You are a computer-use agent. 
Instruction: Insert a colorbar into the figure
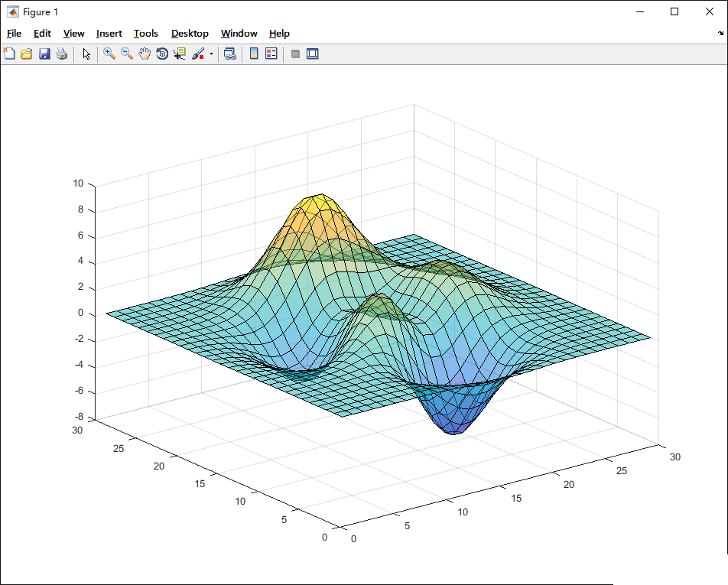(x=253, y=54)
